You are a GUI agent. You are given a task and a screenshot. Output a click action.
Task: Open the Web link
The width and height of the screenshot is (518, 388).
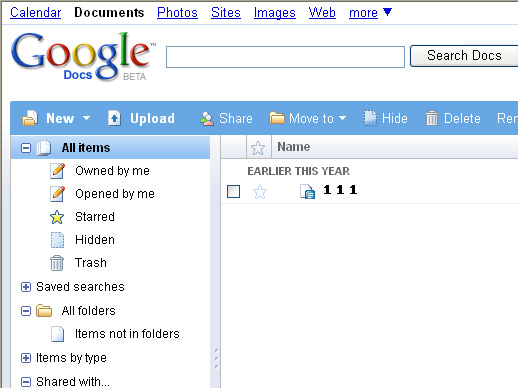(322, 13)
